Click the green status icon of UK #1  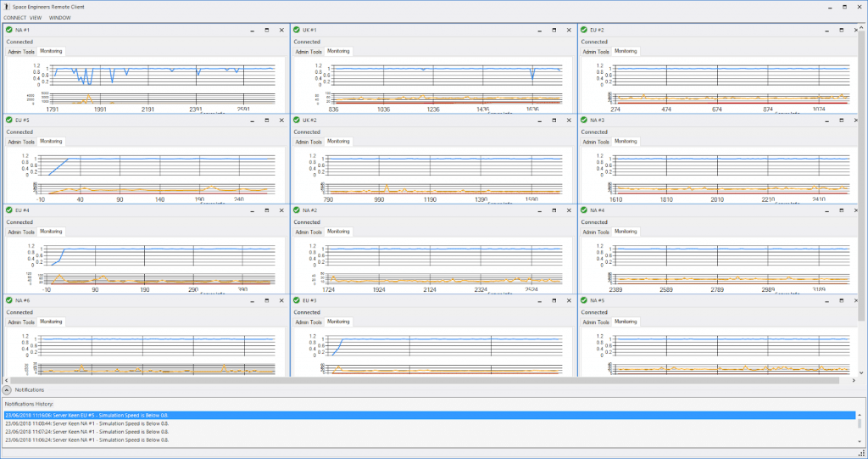point(296,30)
